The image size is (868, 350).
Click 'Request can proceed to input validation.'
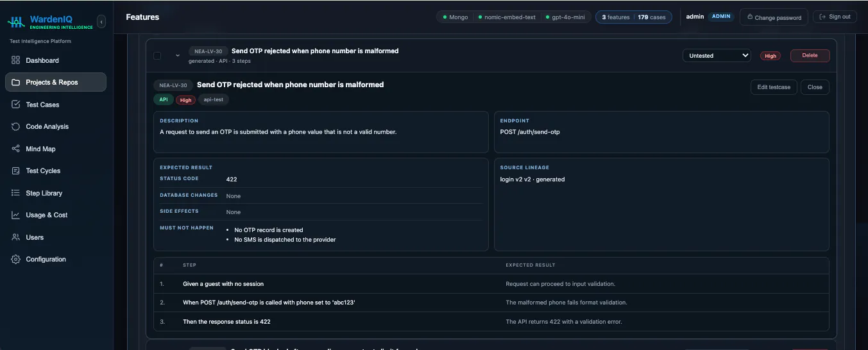click(x=561, y=284)
